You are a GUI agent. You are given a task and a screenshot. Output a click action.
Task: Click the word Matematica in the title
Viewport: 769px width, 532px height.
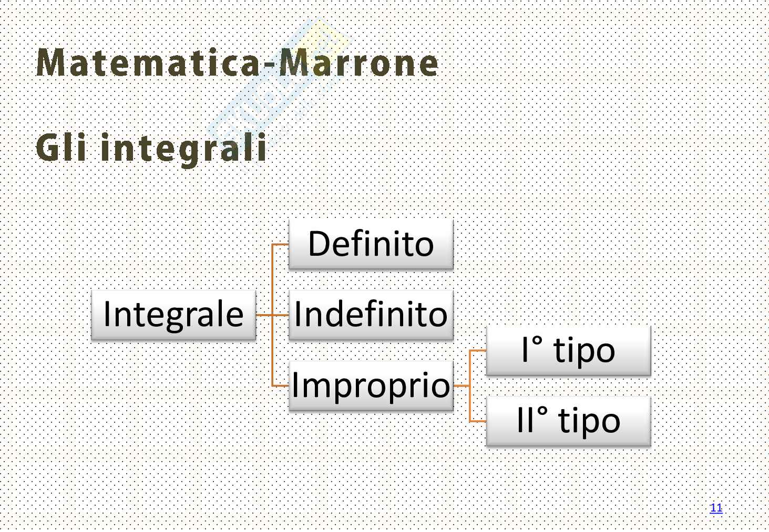[x=148, y=63]
